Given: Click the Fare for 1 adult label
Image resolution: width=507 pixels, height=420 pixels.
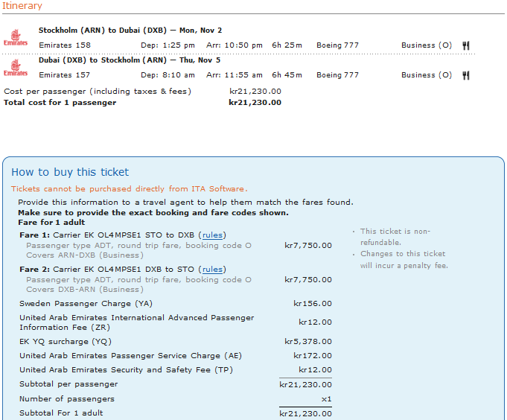Looking at the screenshot, I should click(x=51, y=223).
